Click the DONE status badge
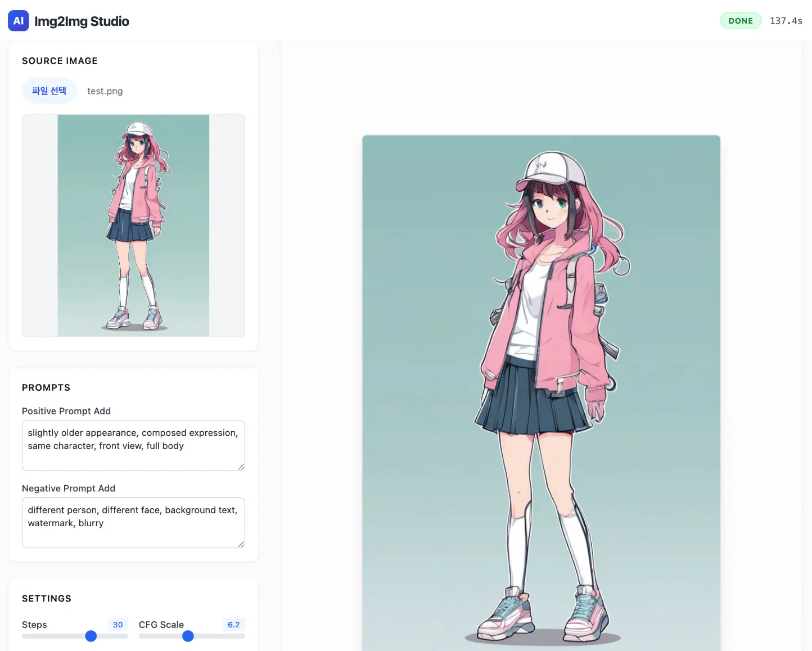Viewport: 812px width, 651px height. pos(741,21)
